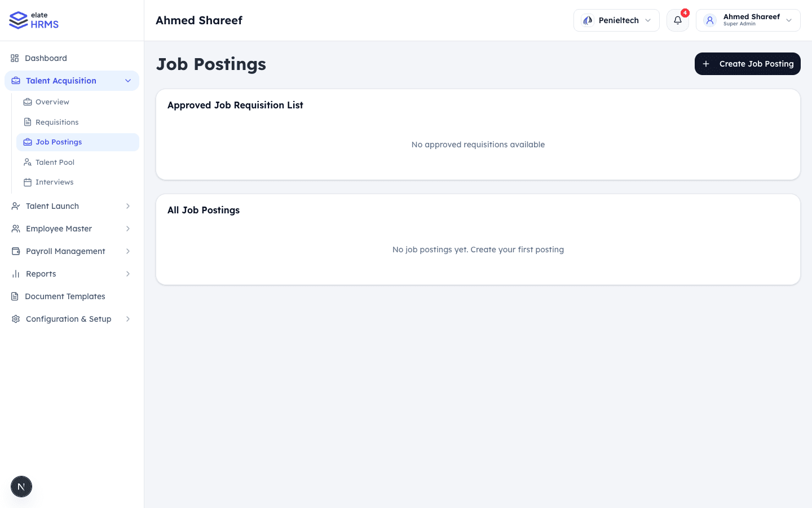Click the Payroll Management wallet icon

pyautogui.click(x=15, y=251)
